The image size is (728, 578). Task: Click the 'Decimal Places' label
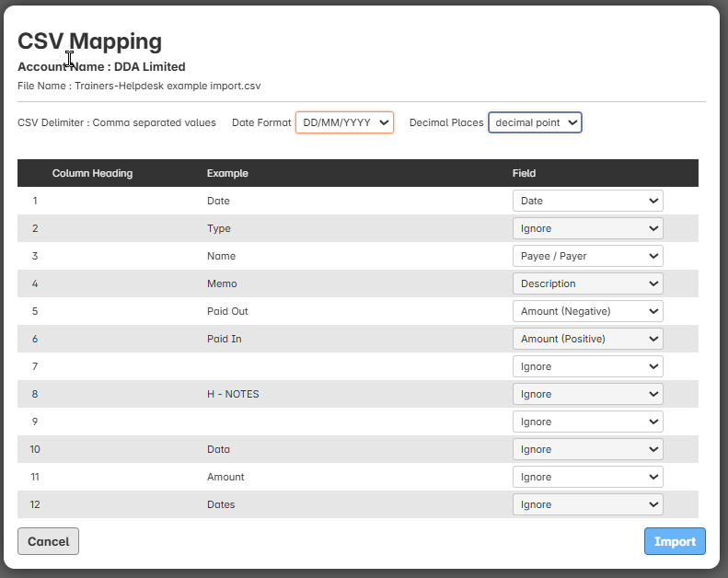tap(446, 122)
